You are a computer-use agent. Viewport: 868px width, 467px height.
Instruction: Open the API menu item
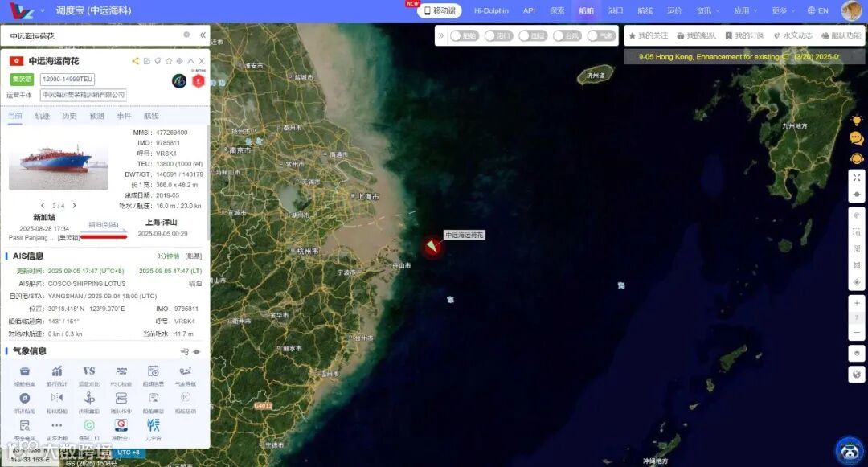click(x=529, y=10)
